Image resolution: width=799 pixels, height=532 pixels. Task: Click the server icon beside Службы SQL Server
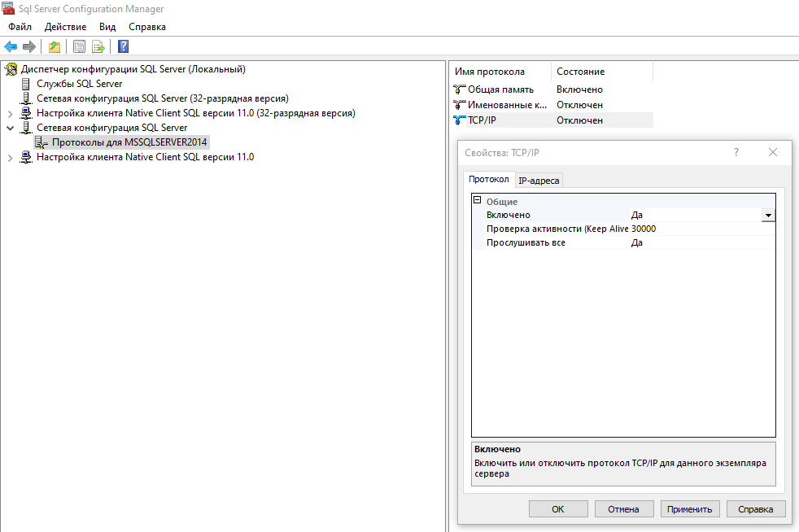point(25,84)
